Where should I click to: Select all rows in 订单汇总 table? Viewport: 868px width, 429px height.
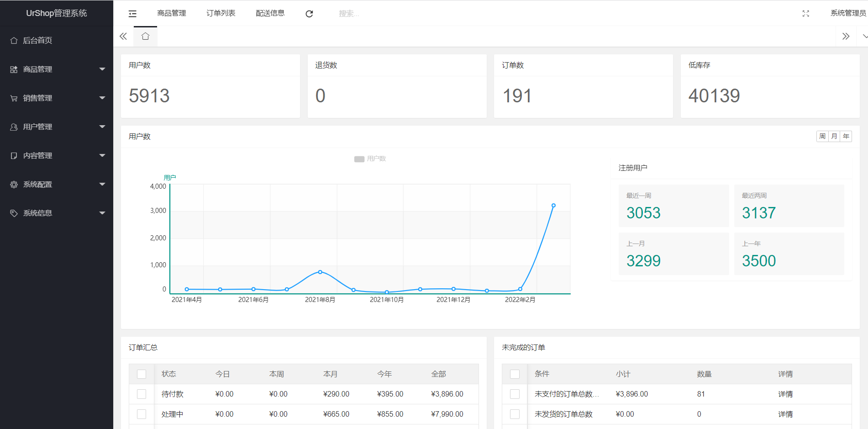click(x=142, y=374)
